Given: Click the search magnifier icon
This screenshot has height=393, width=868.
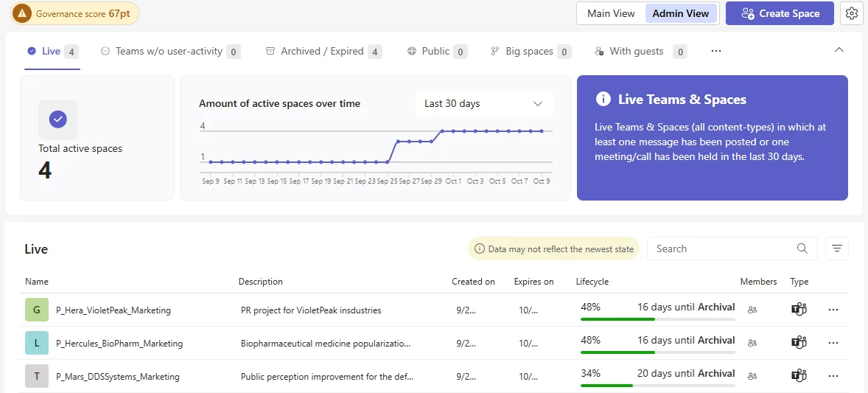Looking at the screenshot, I should tap(802, 248).
